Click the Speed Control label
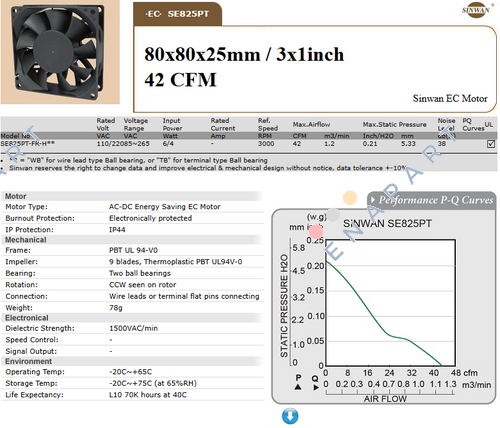The width and height of the screenshot is (500, 428). pyautogui.click(x=32, y=340)
